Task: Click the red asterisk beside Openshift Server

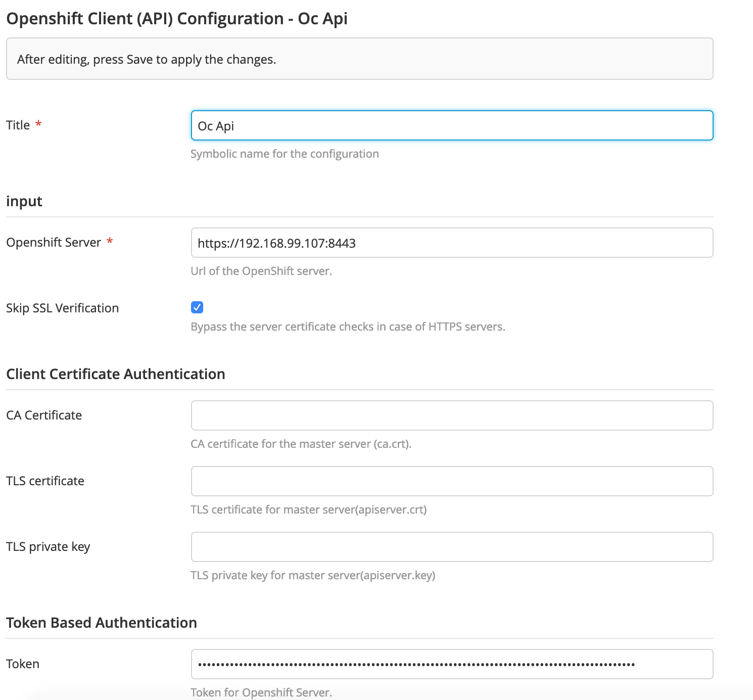Action: pyautogui.click(x=111, y=241)
